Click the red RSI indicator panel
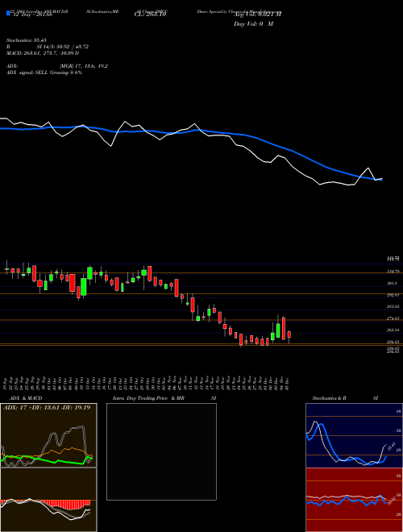This screenshot has width=403, height=532. click(354, 500)
